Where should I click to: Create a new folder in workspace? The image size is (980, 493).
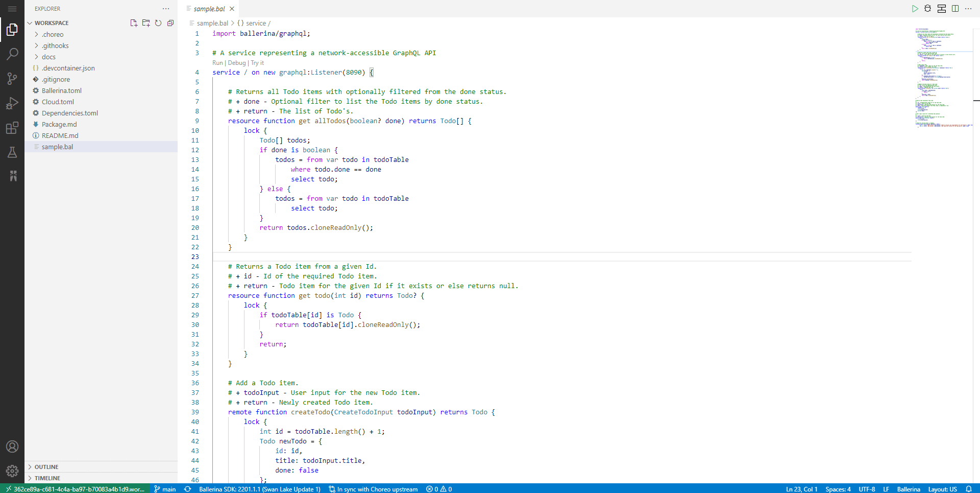point(146,23)
